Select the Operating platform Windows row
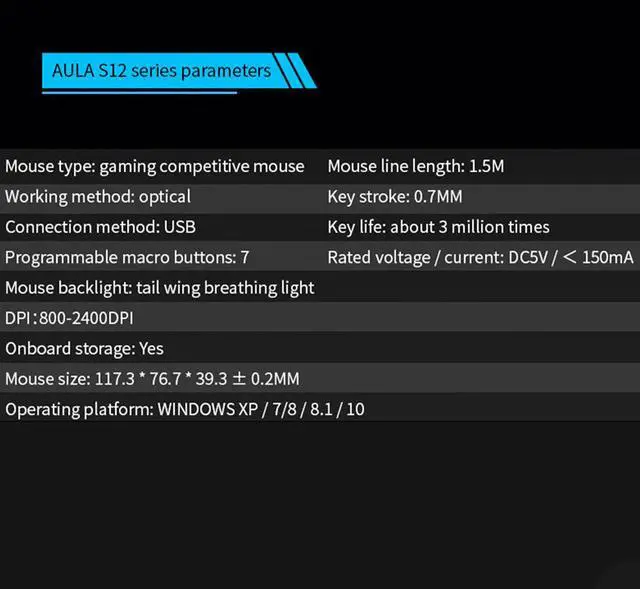Image resolution: width=640 pixels, height=589 pixels. (x=184, y=410)
